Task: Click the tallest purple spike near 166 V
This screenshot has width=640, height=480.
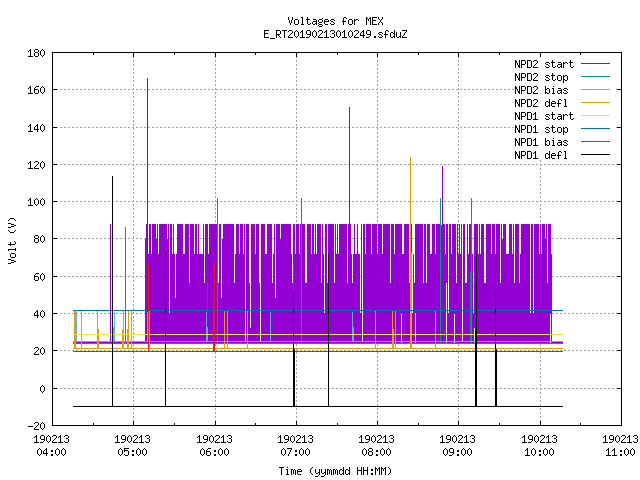Action: [x=147, y=151]
